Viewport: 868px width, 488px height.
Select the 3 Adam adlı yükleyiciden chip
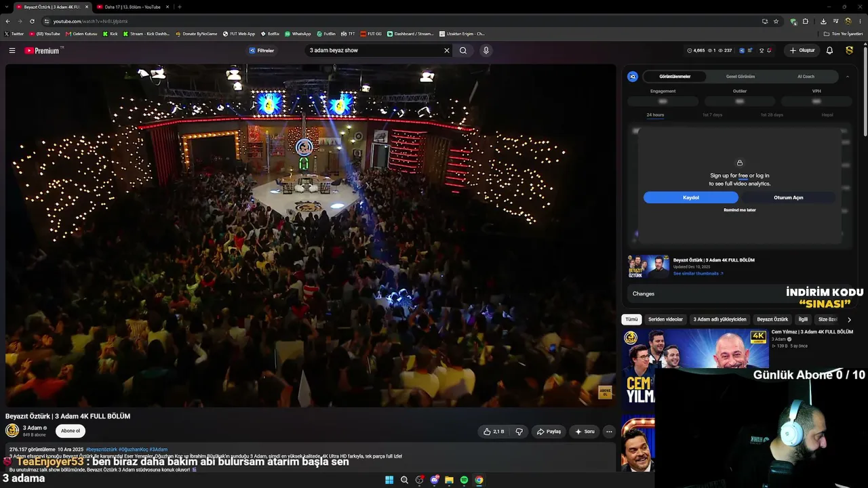(x=719, y=319)
